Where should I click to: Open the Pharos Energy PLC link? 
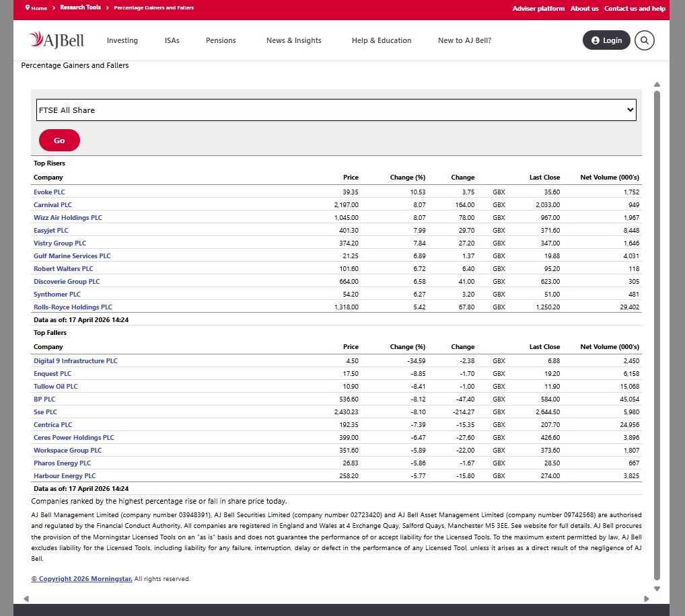tap(62, 463)
